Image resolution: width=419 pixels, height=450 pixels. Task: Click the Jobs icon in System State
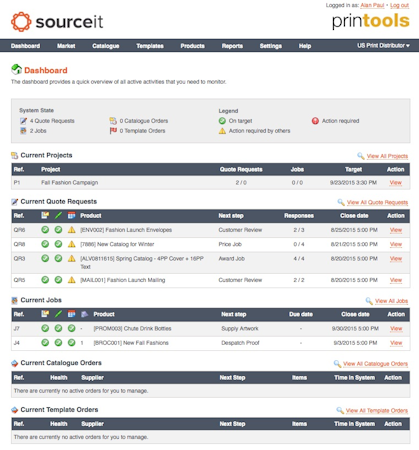tap(23, 131)
